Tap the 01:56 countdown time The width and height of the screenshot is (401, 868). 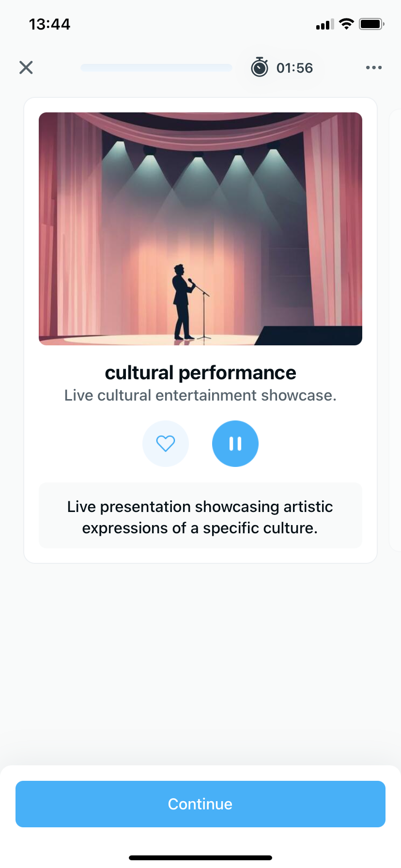coord(294,68)
